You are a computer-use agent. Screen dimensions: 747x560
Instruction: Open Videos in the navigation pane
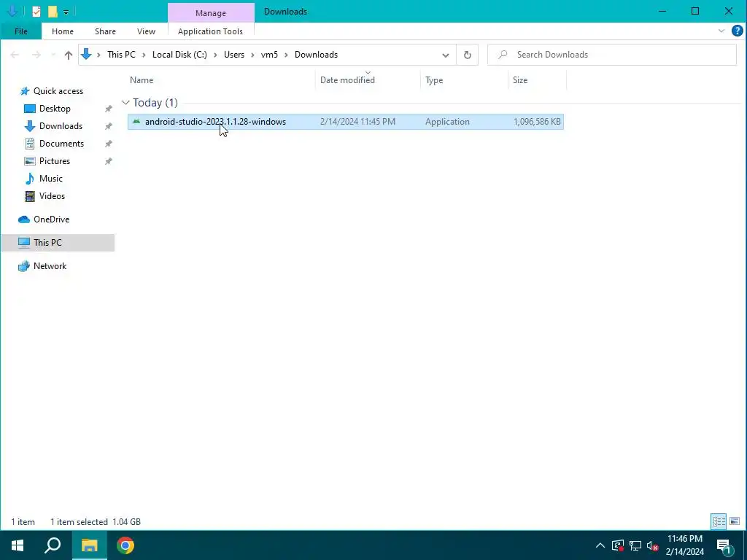pos(52,196)
